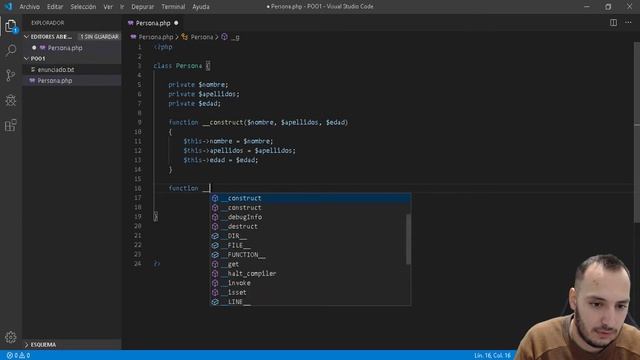Open the Terminal menu
640x360 pixels.
(x=173, y=7)
